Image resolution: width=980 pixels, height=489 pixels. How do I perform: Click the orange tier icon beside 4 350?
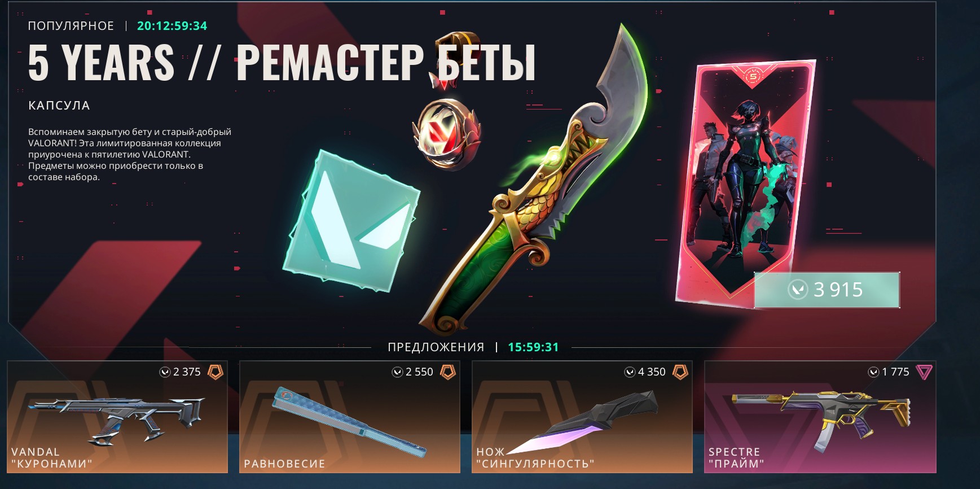coord(680,372)
